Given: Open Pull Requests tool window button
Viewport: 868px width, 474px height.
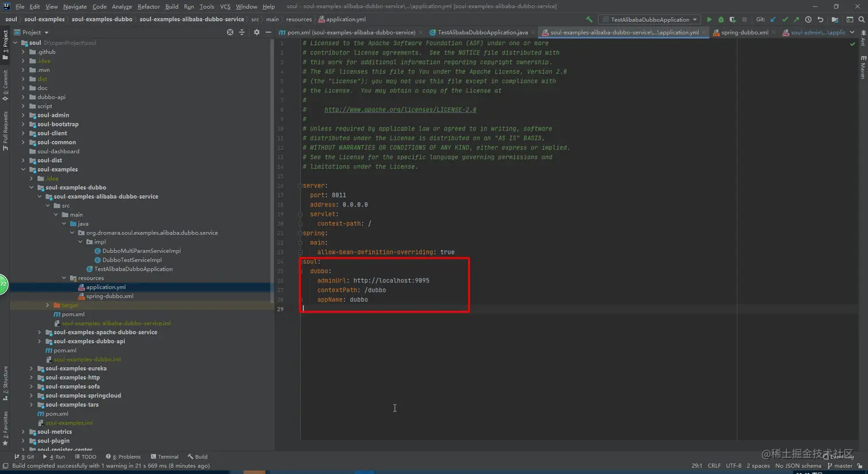Looking at the screenshot, I should coord(5,131).
